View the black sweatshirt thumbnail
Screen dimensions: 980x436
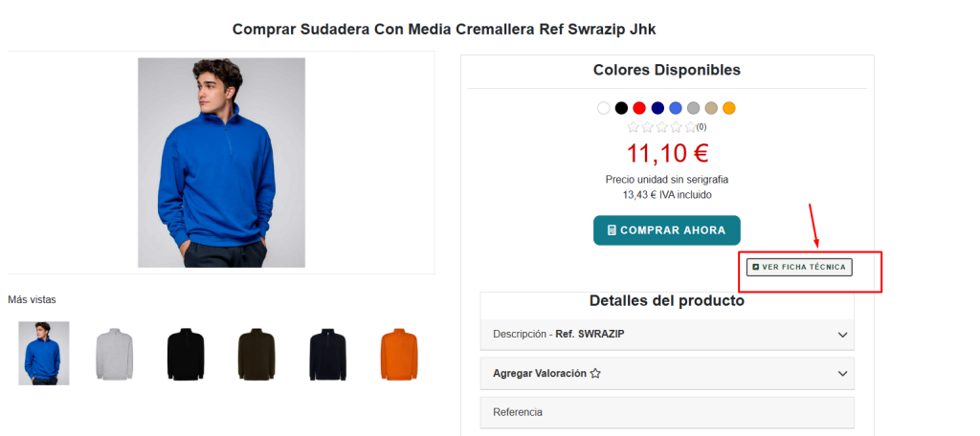tap(186, 354)
